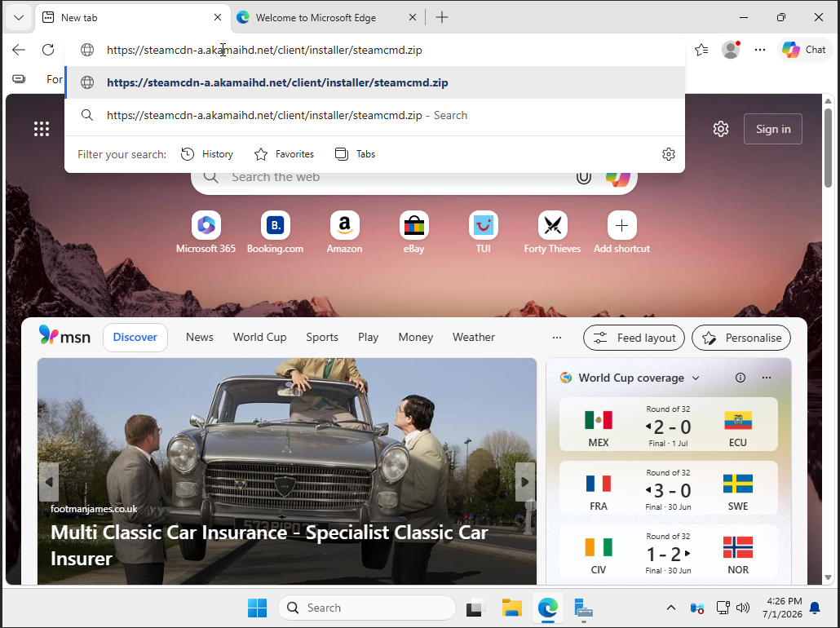840x628 pixels.
Task: Open volume control speaker icon
Action: [742, 608]
